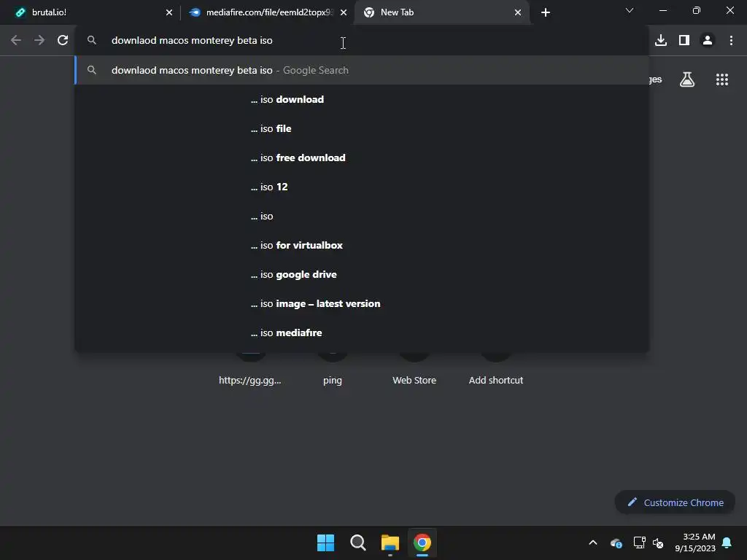
Task: Click the browser forward arrow
Action: [x=39, y=41]
